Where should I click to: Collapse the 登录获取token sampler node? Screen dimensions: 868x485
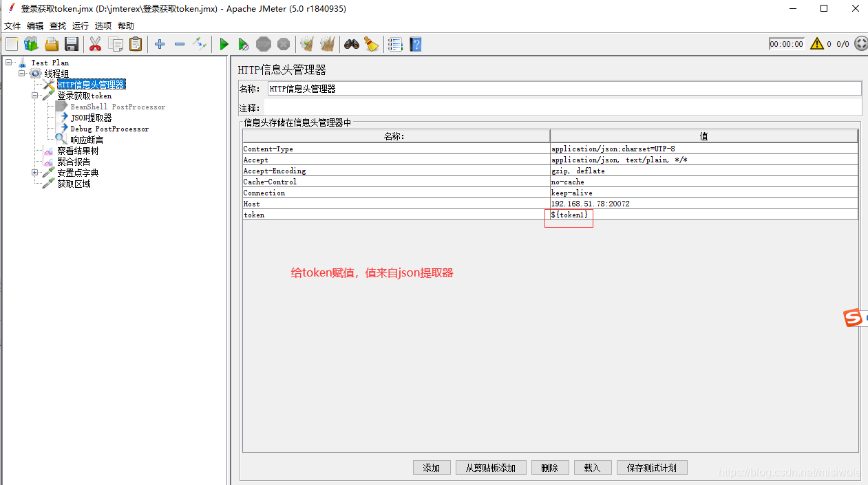(x=34, y=96)
